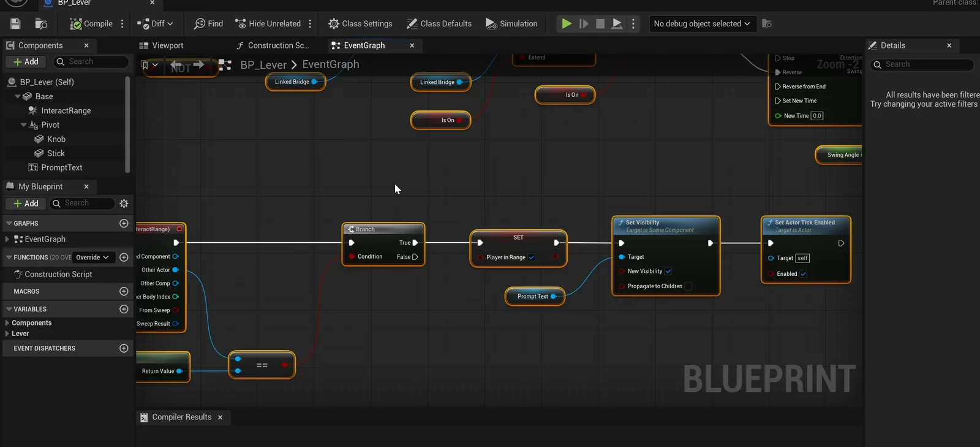Collapse the Pivot component

click(24, 124)
